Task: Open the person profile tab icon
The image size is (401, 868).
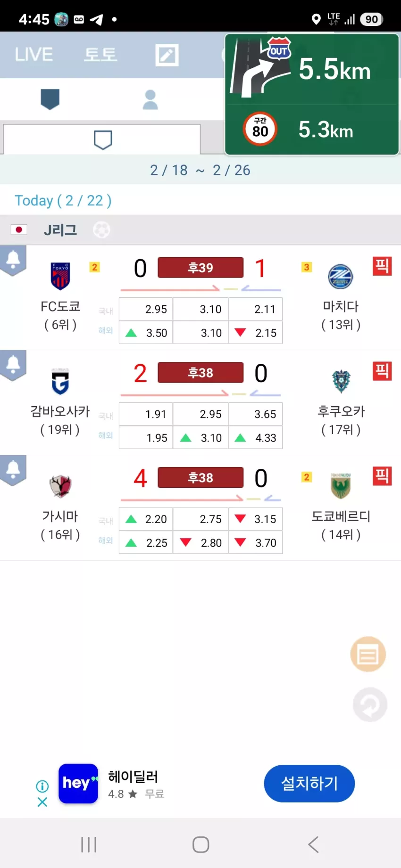Action: tap(150, 99)
